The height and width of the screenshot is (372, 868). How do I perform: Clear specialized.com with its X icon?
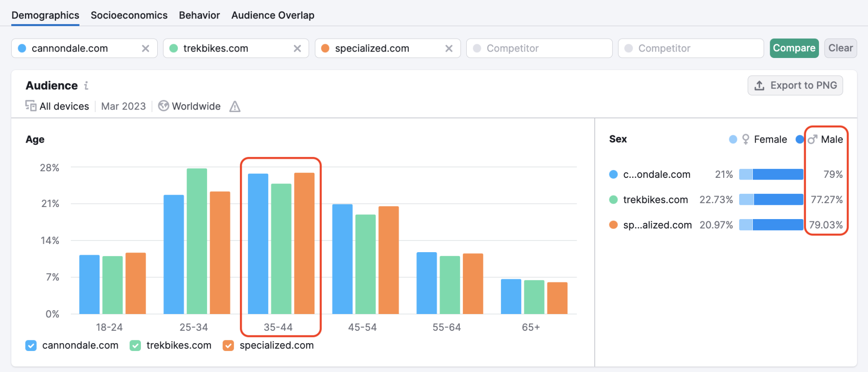449,49
